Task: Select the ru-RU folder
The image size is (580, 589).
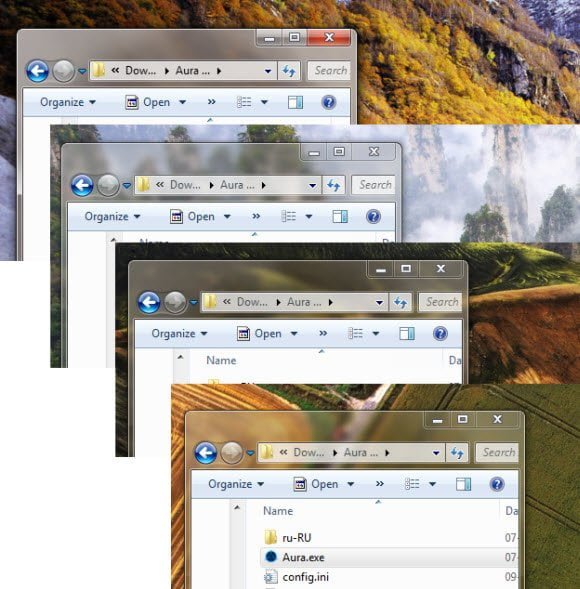Action: [297, 538]
